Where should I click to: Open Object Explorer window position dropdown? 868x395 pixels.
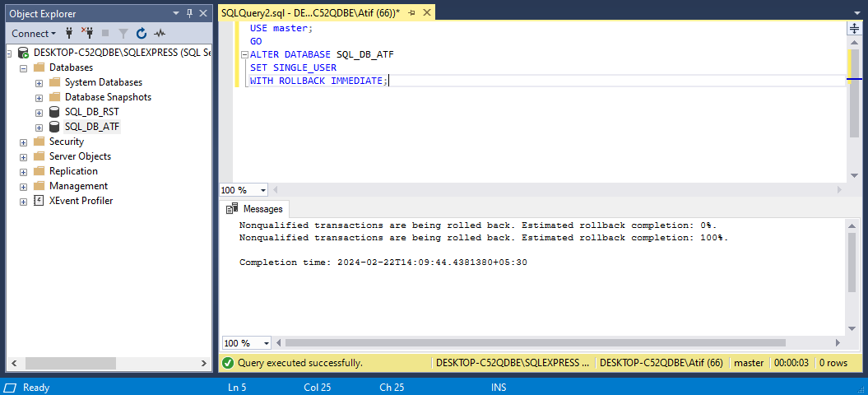[x=176, y=13]
